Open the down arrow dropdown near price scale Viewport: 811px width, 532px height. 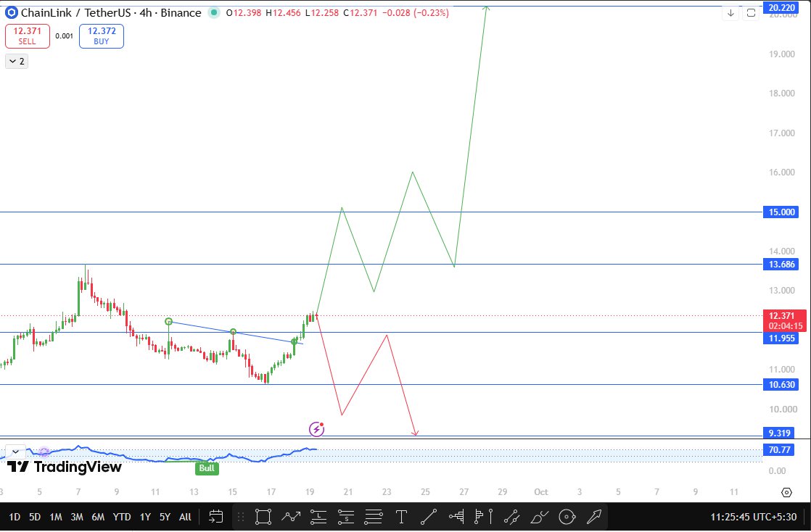[730, 14]
